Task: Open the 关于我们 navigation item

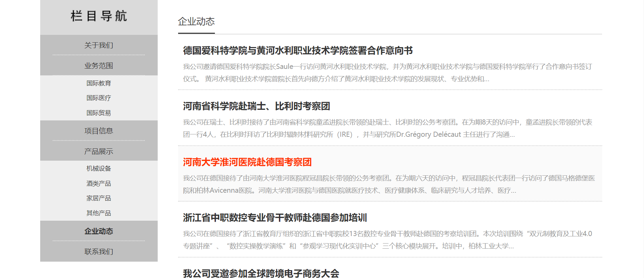Action: click(99, 45)
